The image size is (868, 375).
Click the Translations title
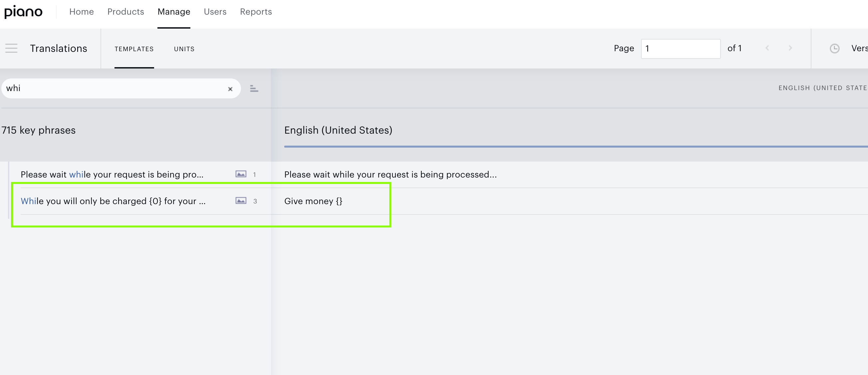tap(59, 49)
